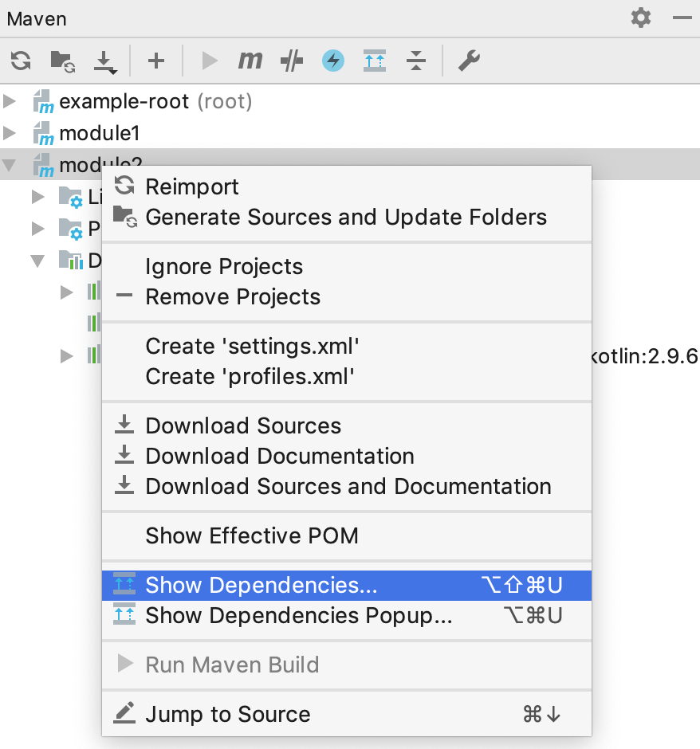Click Execute Maven Goal 'm' icon

pyautogui.click(x=250, y=61)
